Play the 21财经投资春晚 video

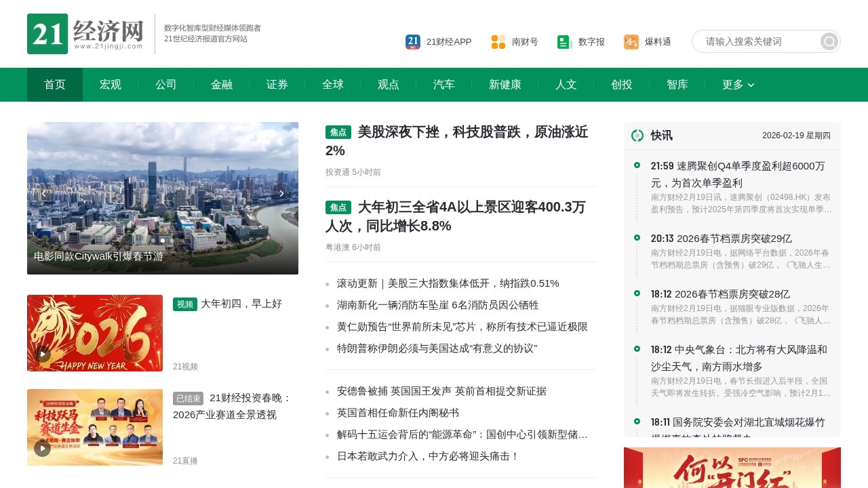(42, 448)
